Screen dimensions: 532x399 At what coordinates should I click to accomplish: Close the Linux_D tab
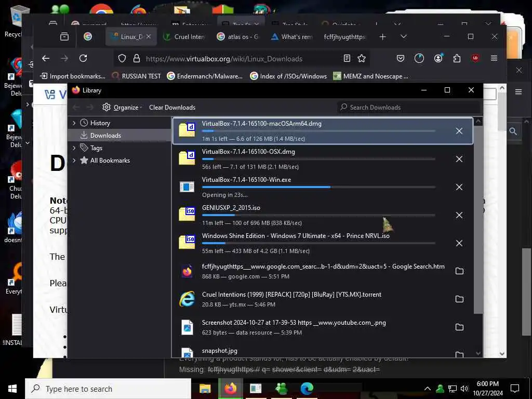tap(148, 36)
